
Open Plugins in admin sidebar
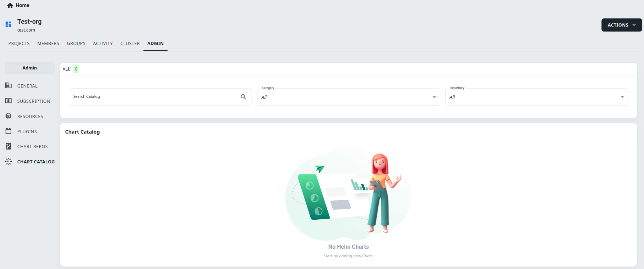27,131
